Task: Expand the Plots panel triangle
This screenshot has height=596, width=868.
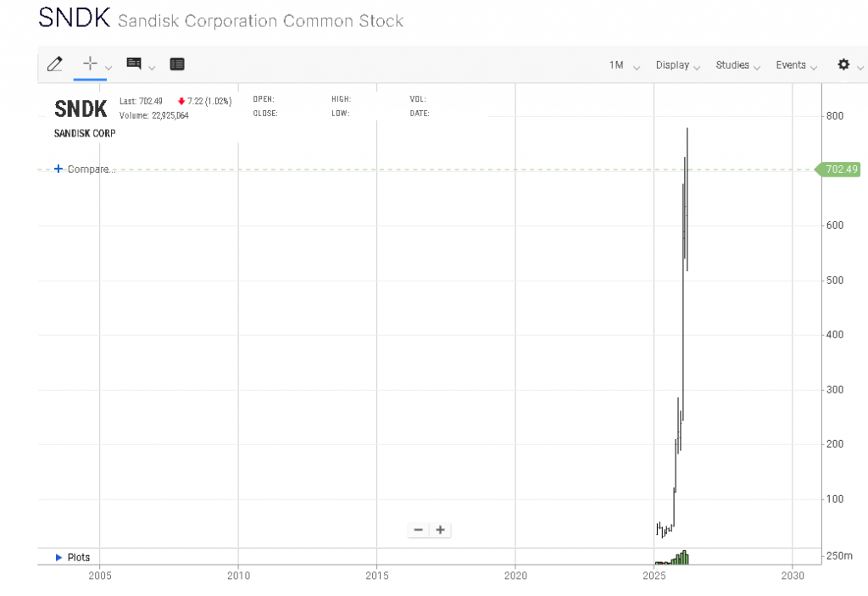Action: tap(58, 557)
